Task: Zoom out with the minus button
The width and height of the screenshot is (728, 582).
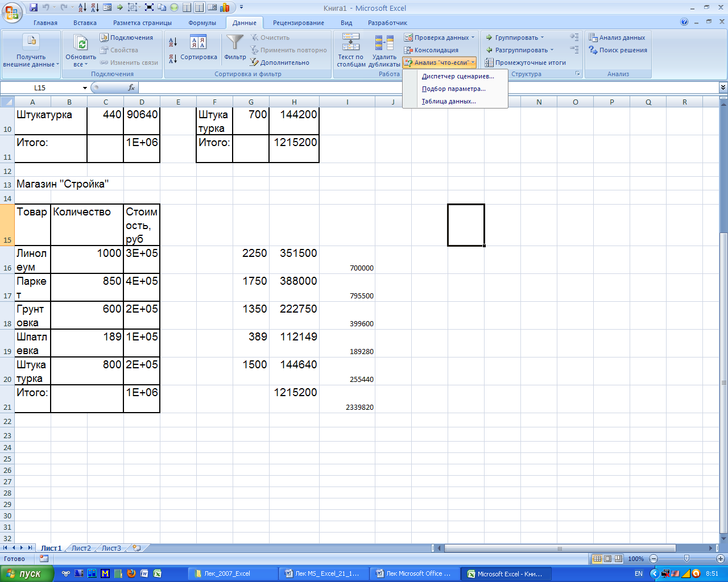Action: pyautogui.click(x=653, y=559)
